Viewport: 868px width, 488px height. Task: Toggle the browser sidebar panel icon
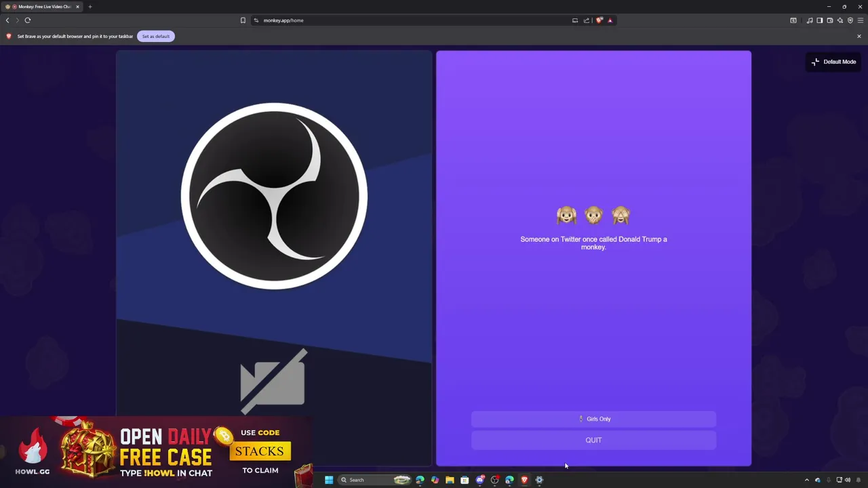(819, 20)
